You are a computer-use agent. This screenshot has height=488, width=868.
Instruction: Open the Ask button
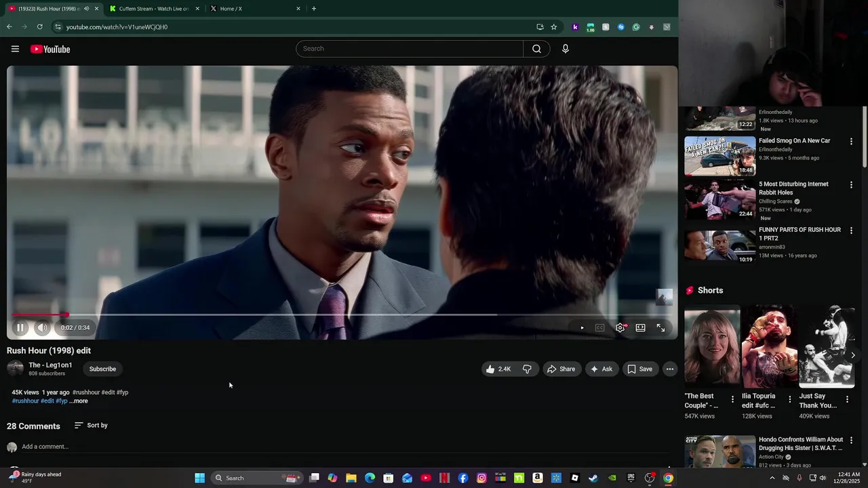pyautogui.click(x=601, y=369)
